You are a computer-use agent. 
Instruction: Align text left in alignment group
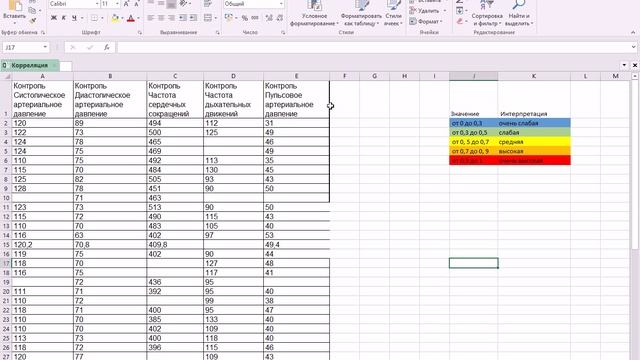151,18
